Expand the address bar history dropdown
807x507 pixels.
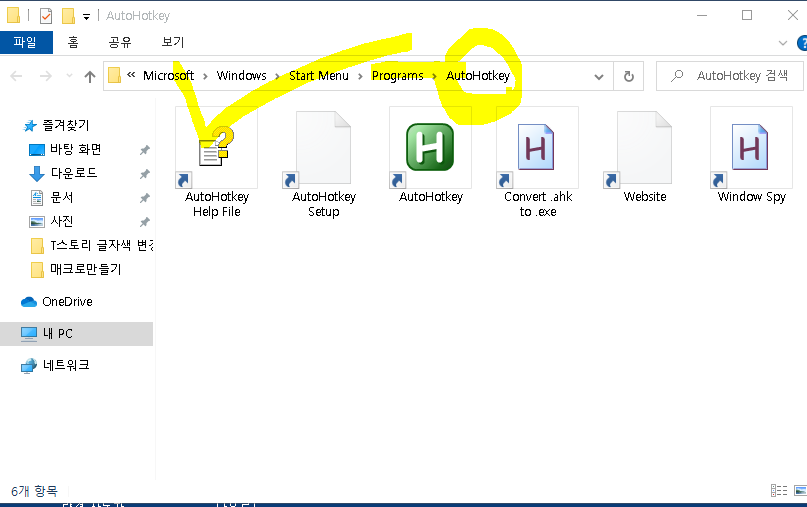tap(599, 77)
